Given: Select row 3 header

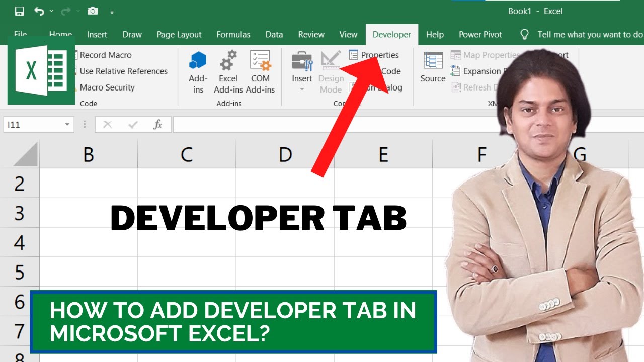Looking at the screenshot, I should click(20, 213).
